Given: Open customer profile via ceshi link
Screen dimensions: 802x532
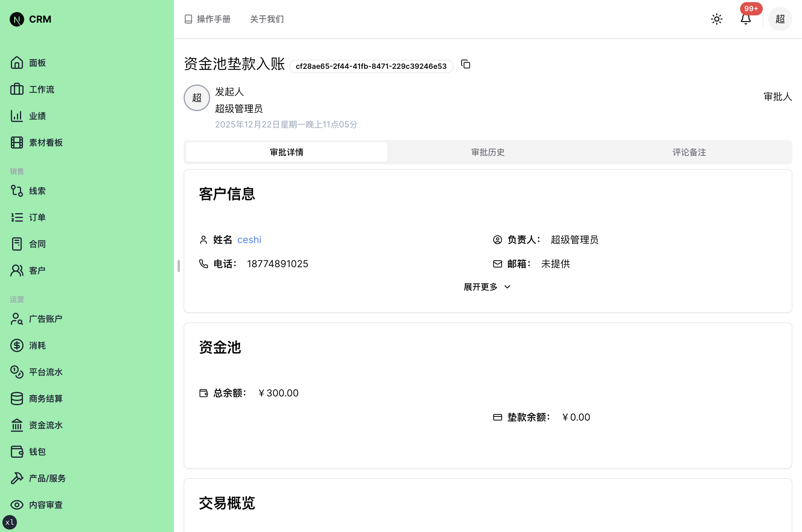Looking at the screenshot, I should [x=249, y=239].
